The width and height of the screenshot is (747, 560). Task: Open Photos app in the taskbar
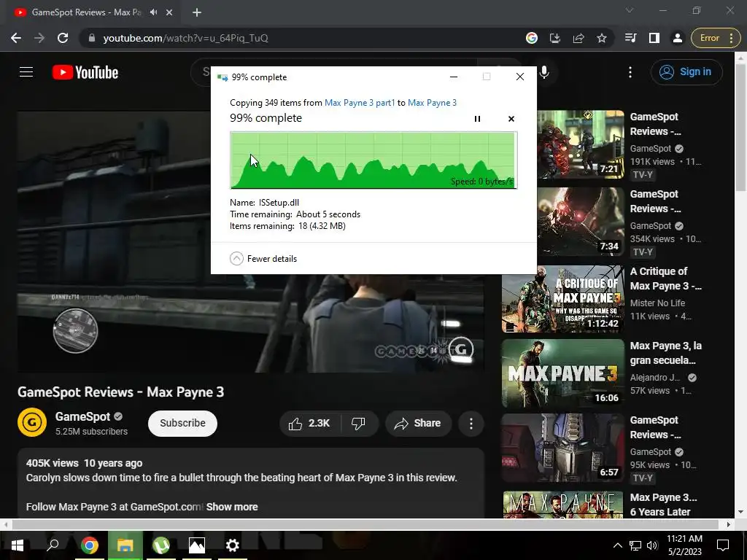click(197, 545)
